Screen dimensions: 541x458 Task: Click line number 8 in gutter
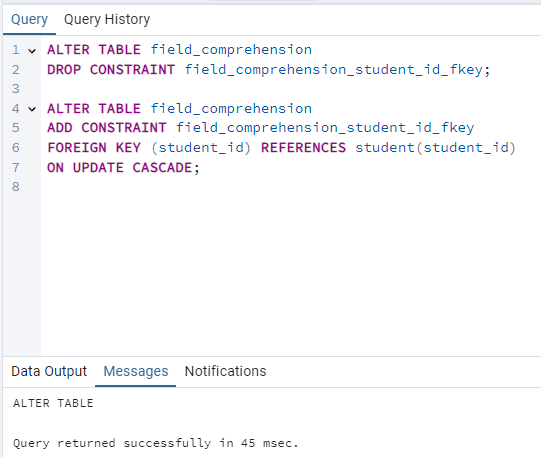(x=16, y=187)
